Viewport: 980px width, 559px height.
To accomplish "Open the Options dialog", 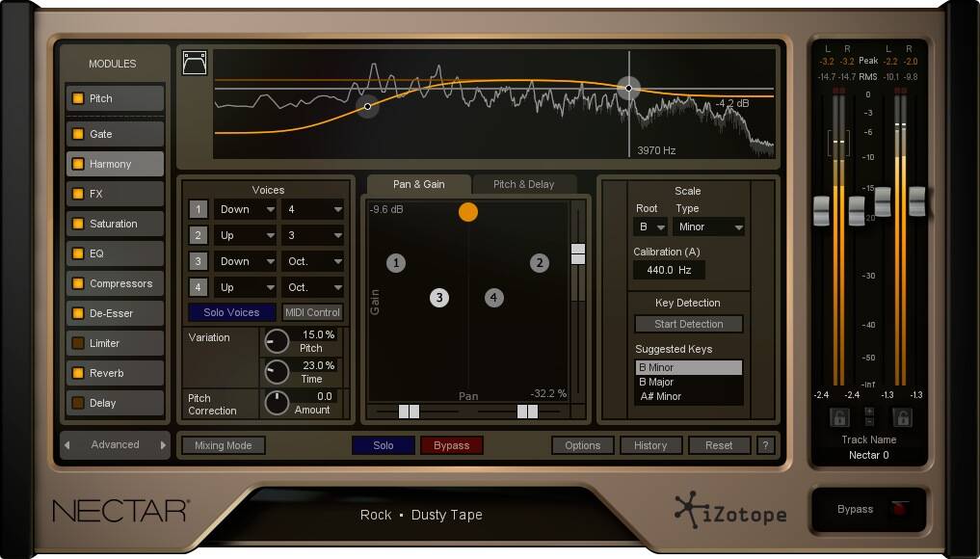I will pyautogui.click(x=582, y=445).
